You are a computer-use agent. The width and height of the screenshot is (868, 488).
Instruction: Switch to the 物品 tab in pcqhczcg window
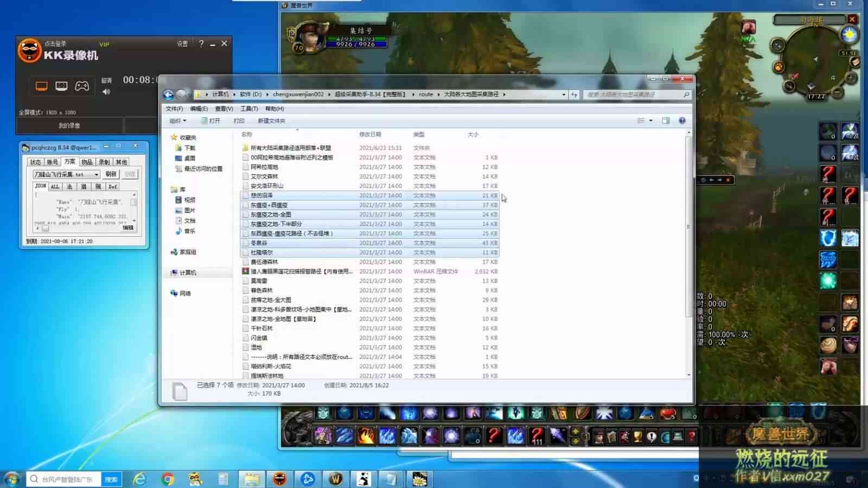click(87, 162)
